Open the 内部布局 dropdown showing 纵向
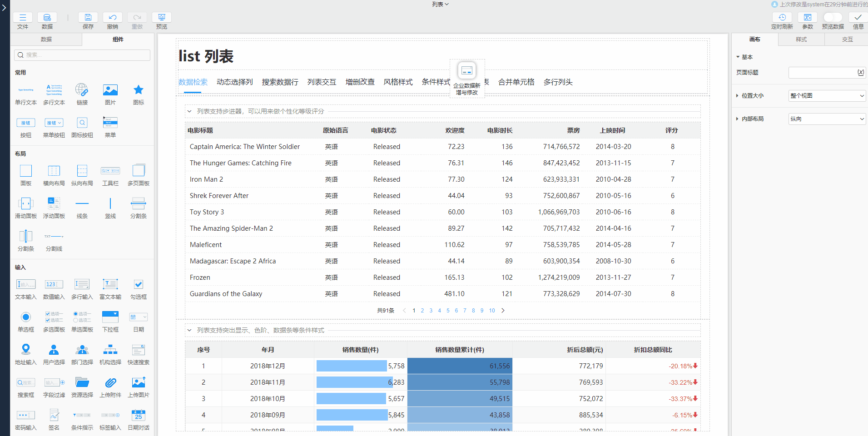Image resolution: width=868 pixels, height=436 pixels. click(827, 119)
